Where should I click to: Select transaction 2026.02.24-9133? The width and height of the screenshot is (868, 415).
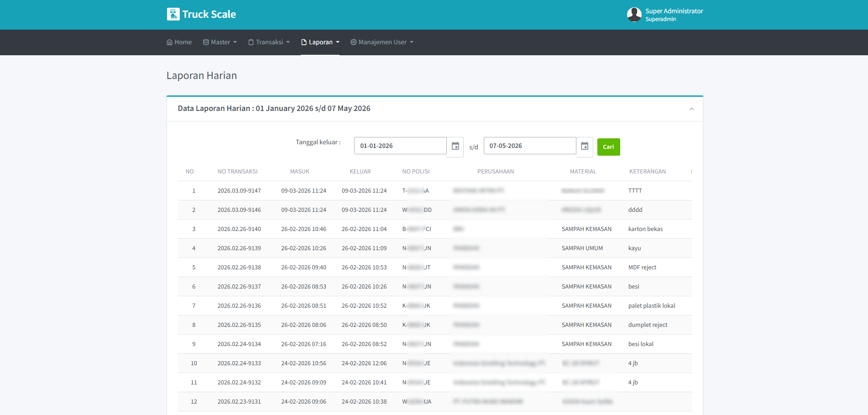tap(239, 363)
